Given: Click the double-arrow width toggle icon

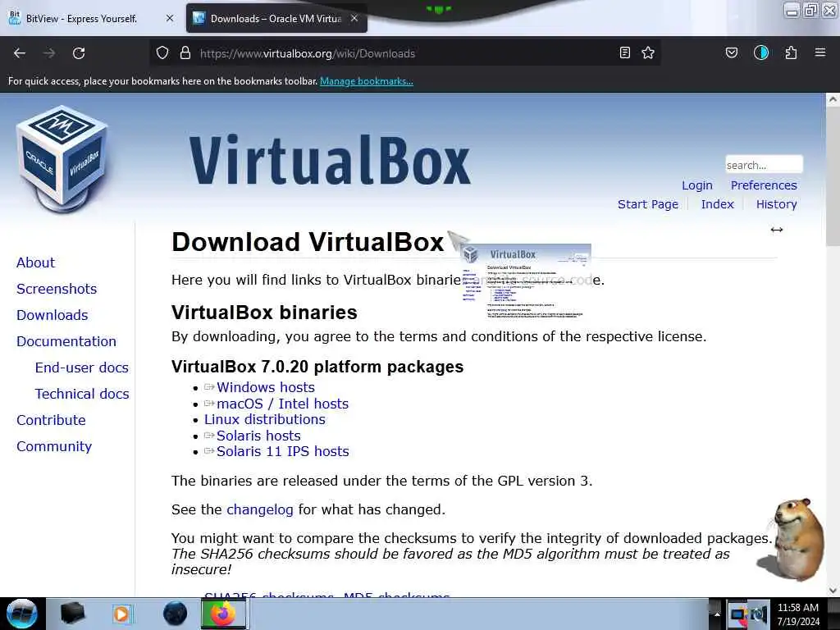Looking at the screenshot, I should pos(777,230).
